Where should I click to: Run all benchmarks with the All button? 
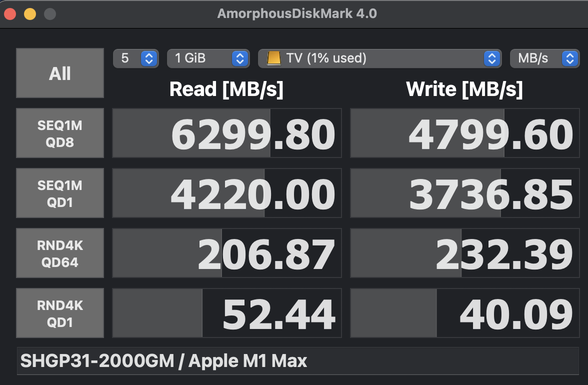click(x=60, y=73)
